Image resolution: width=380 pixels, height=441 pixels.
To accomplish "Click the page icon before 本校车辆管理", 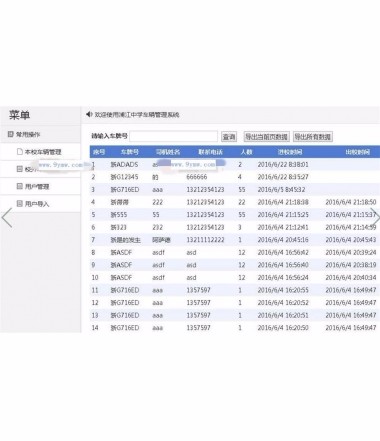I will click(x=20, y=152).
